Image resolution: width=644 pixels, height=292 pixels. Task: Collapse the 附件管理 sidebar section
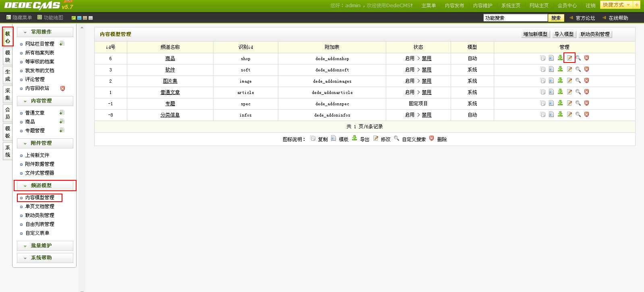(45, 143)
